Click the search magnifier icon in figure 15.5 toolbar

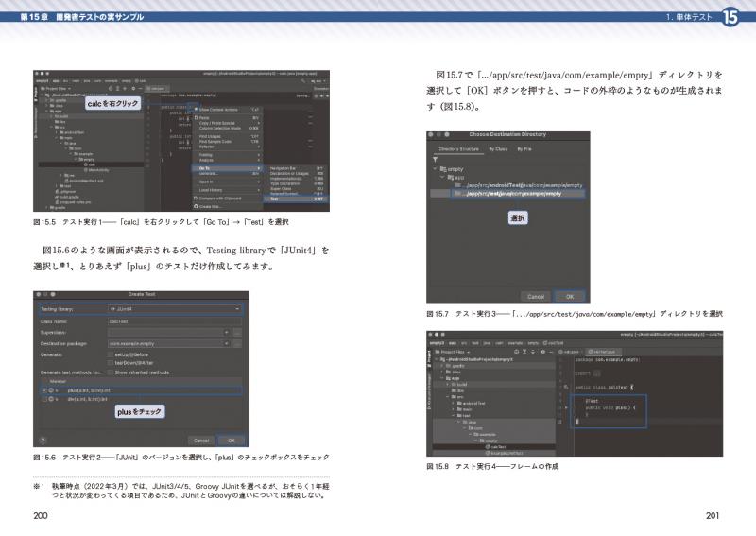point(303,81)
